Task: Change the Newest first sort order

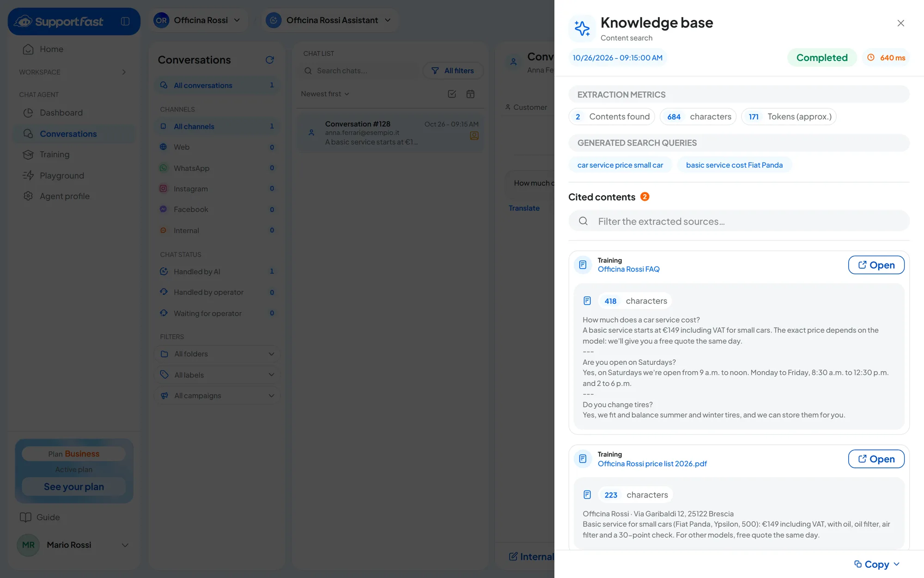Action: point(325,94)
